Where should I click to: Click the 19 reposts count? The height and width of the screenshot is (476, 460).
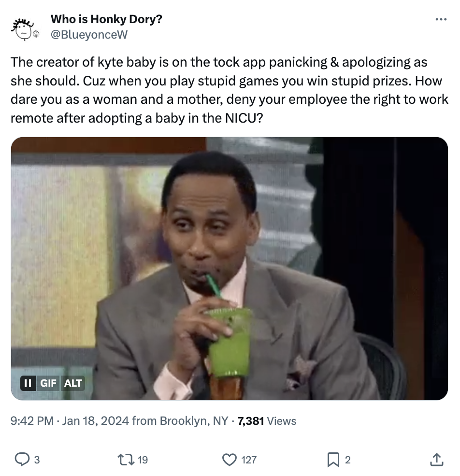(x=143, y=460)
